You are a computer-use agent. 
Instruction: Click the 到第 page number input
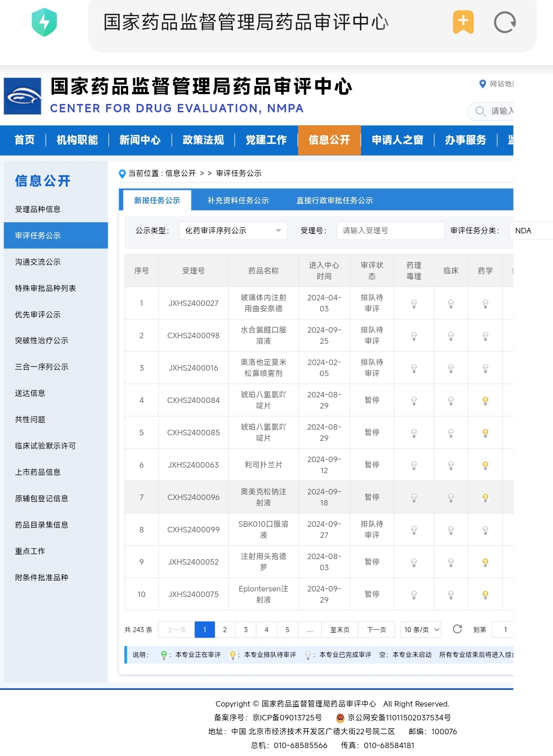pos(504,629)
